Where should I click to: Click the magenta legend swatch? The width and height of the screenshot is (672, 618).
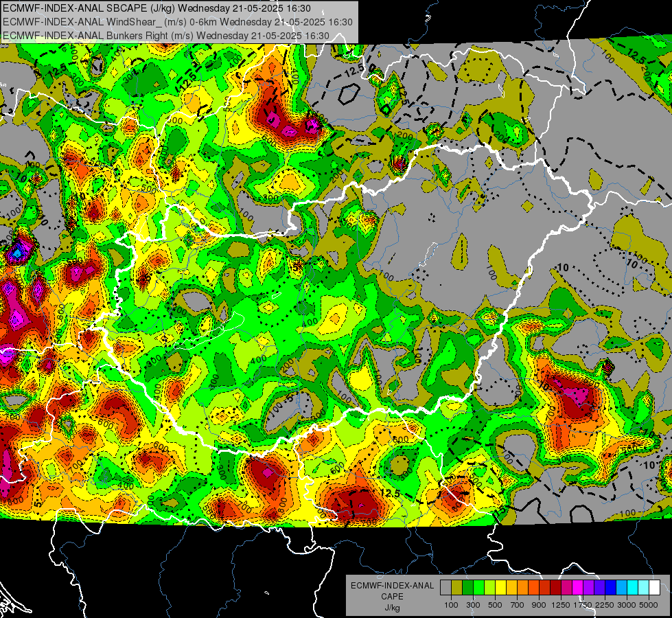[577, 588]
